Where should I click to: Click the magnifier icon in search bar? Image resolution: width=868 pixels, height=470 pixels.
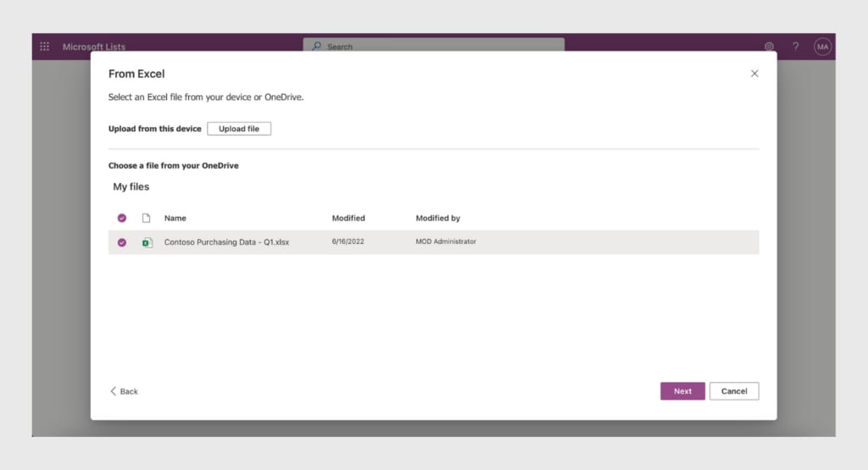[317, 46]
